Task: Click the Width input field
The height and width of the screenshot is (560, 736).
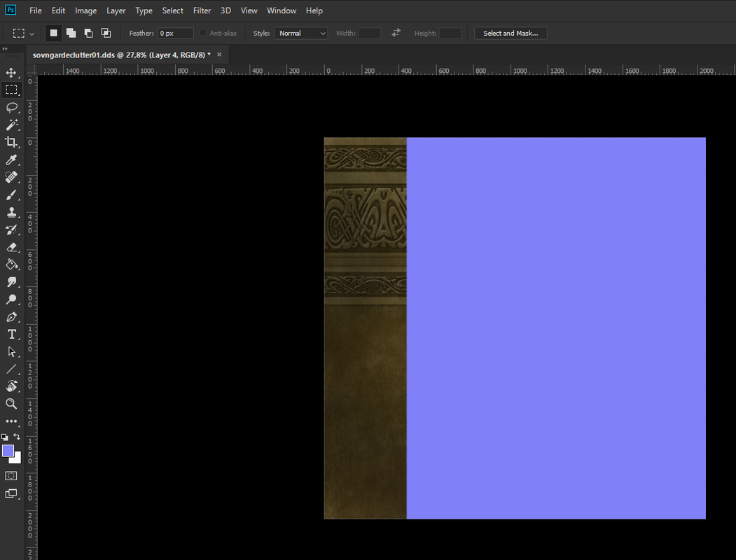Action: (370, 34)
